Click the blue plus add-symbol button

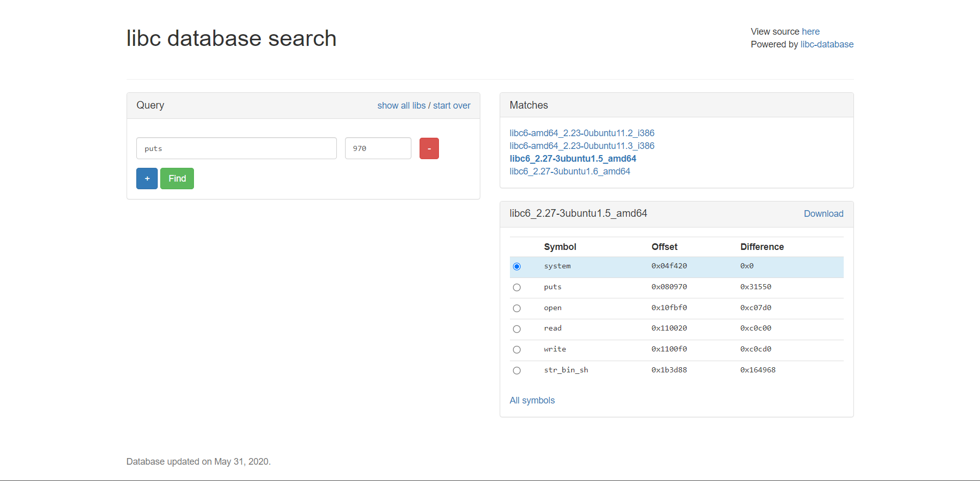pyautogui.click(x=146, y=179)
